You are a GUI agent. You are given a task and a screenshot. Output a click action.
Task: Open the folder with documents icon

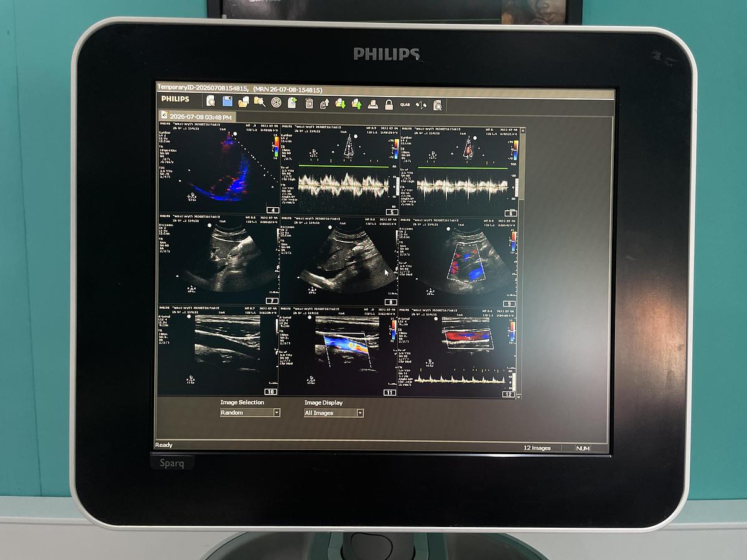point(243,101)
